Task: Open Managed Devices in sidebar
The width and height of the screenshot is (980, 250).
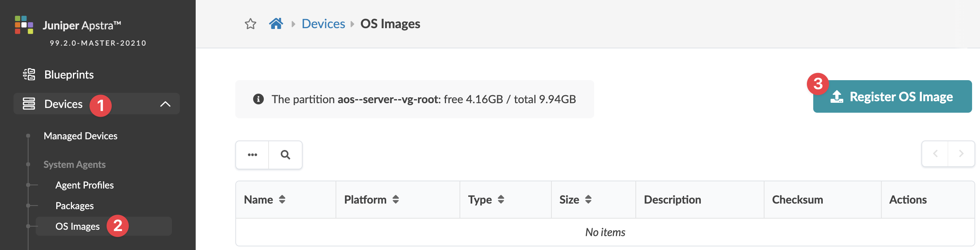Action: pyautogui.click(x=80, y=136)
